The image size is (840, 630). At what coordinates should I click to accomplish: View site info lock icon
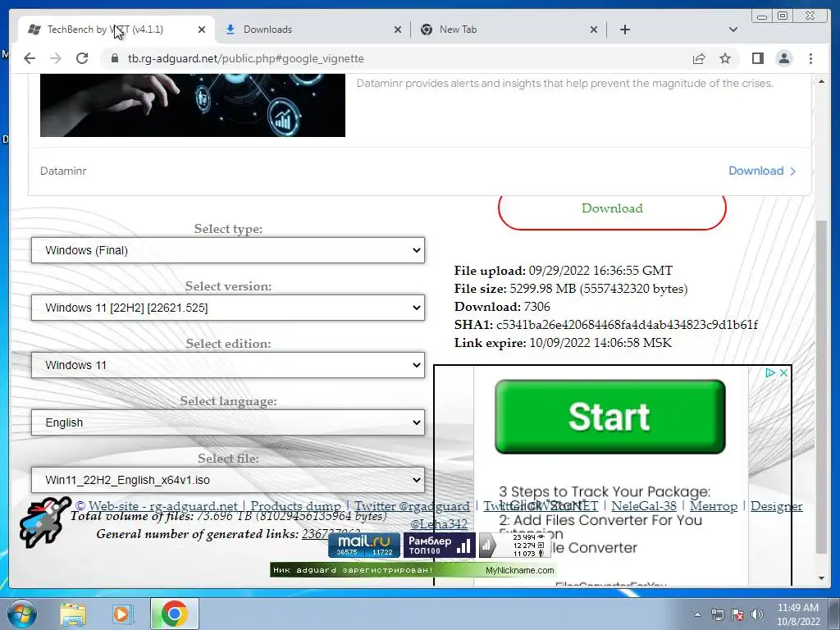tap(114, 58)
